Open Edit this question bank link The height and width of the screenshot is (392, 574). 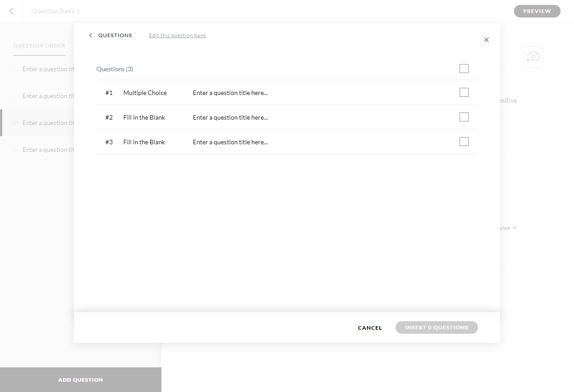click(x=177, y=35)
